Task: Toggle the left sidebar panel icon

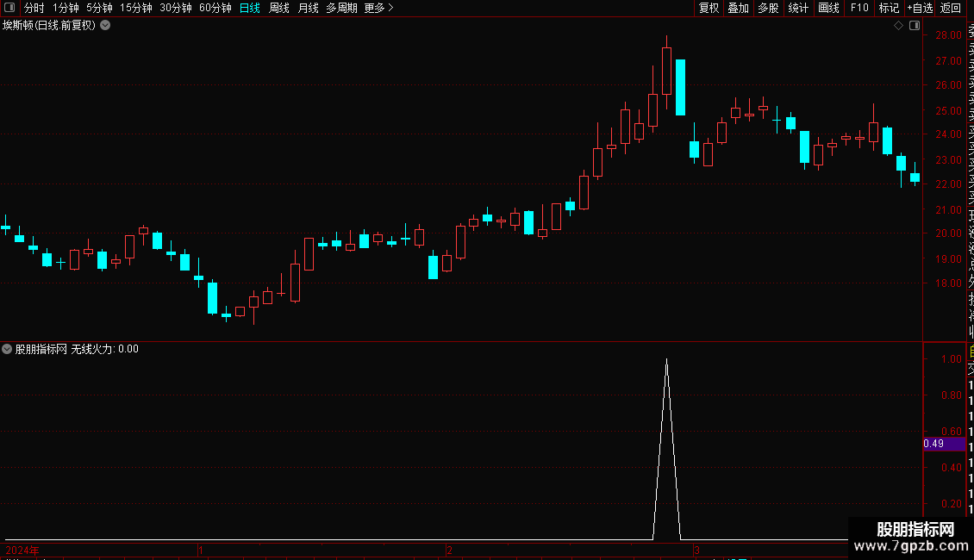Action: click(9, 8)
